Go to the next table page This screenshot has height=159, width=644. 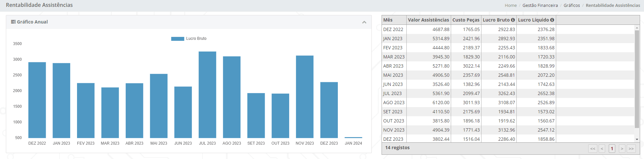click(x=622, y=149)
